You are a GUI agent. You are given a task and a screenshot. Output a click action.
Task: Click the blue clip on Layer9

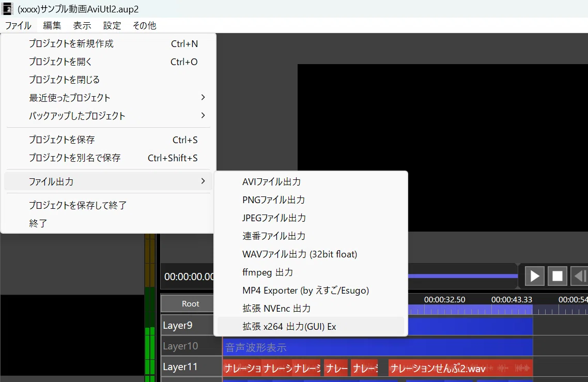470,326
